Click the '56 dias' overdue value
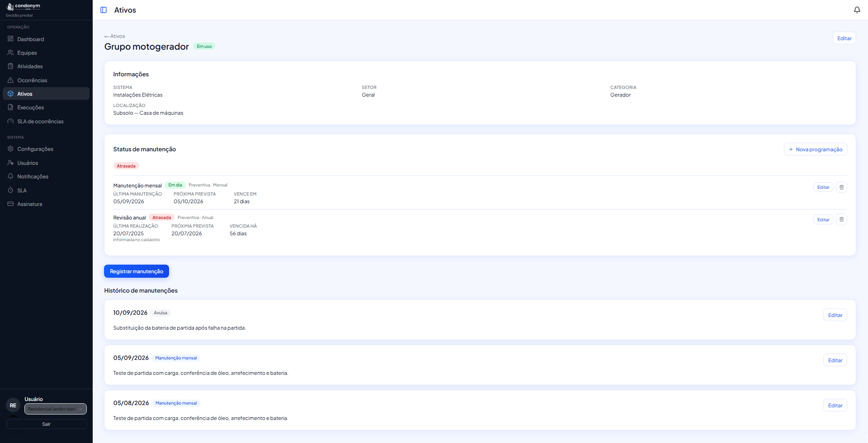Image resolution: width=868 pixels, height=443 pixels. [238, 233]
